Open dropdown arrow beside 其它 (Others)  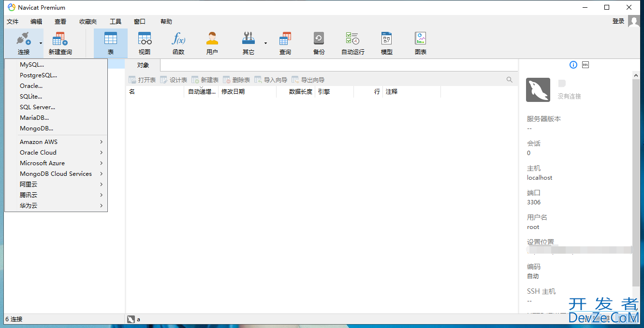click(265, 43)
